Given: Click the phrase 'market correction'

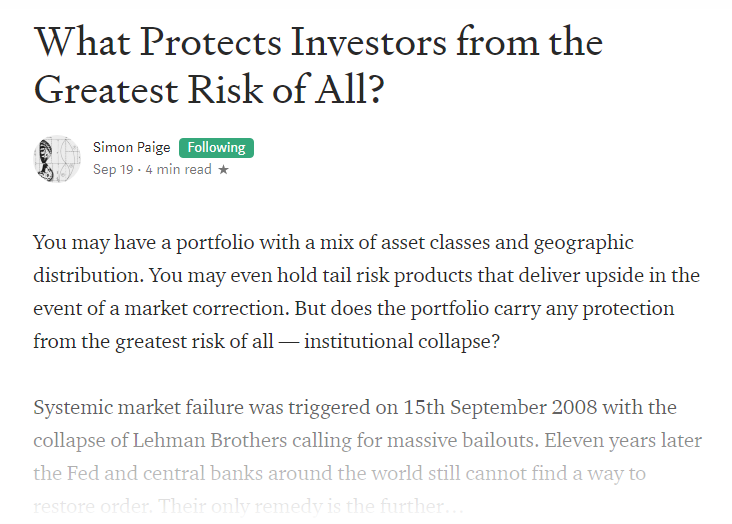Looking at the screenshot, I should (x=206, y=309).
